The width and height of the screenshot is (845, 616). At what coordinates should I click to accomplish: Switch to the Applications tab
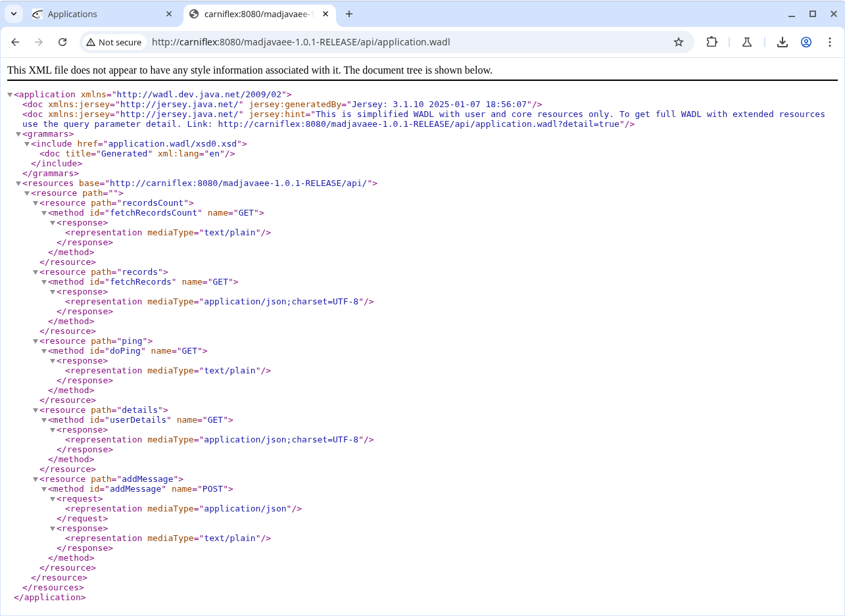(99, 14)
